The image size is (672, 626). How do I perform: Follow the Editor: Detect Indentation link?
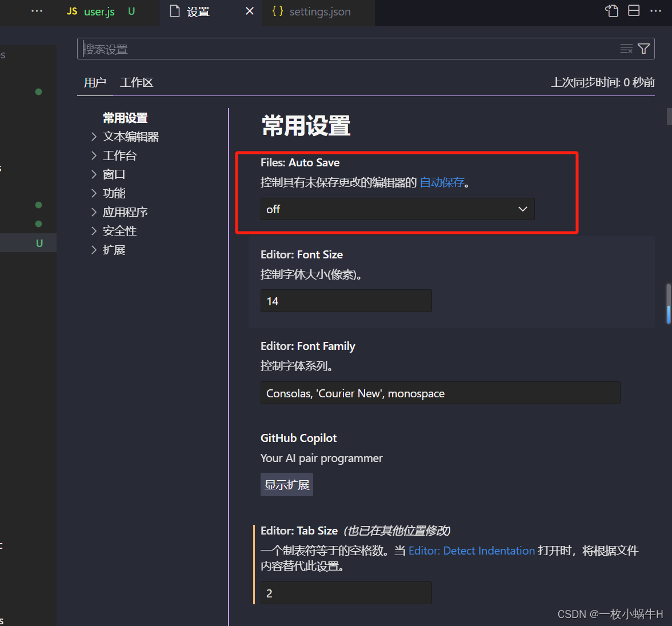click(471, 551)
